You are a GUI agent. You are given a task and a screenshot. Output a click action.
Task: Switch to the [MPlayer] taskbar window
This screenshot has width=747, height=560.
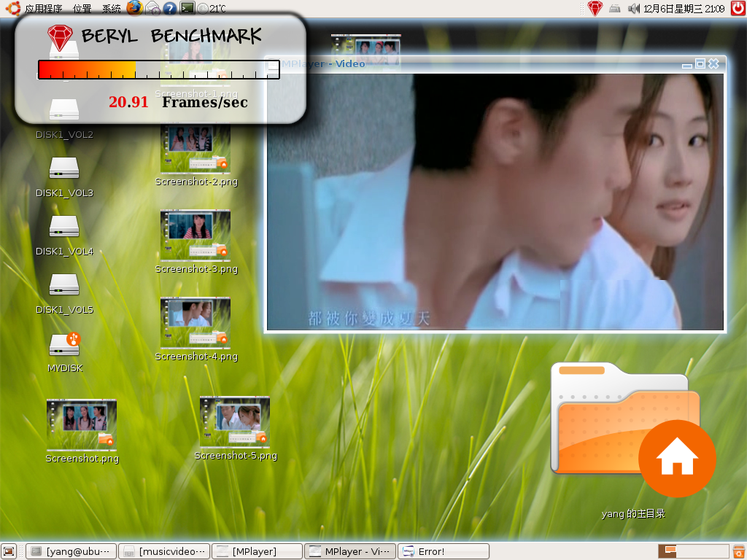[258, 551]
